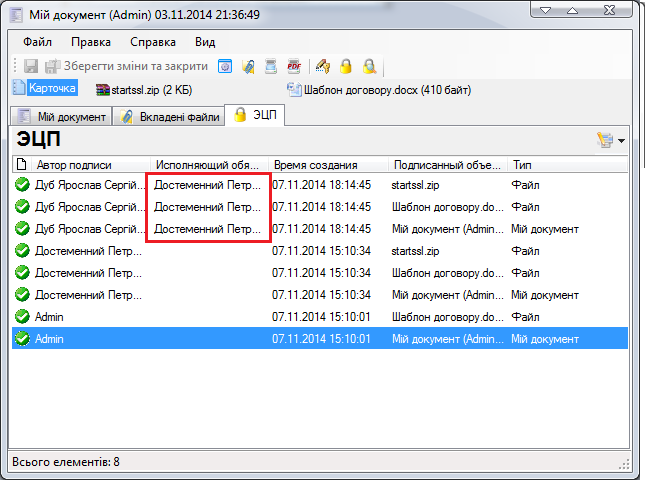Image resolution: width=647 pixels, height=480 pixels.
Task: Switch to the Мій документ tab
Action: (62, 117)
